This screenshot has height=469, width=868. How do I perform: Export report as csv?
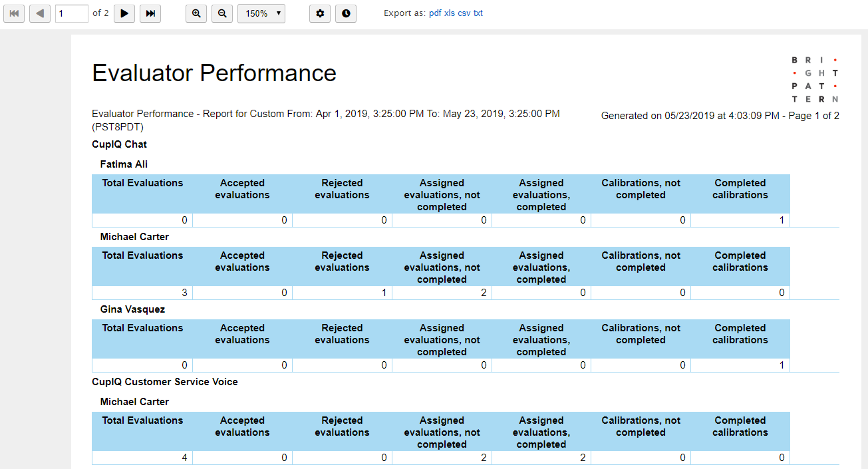pyautogui.click(x=464, y=13)
